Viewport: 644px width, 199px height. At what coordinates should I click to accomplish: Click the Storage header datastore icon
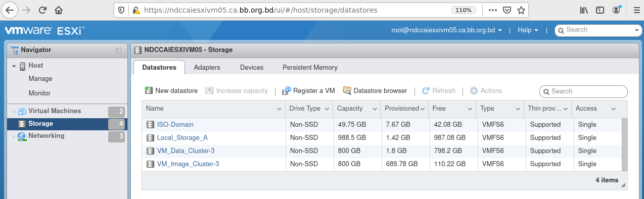tap(138, 50)
